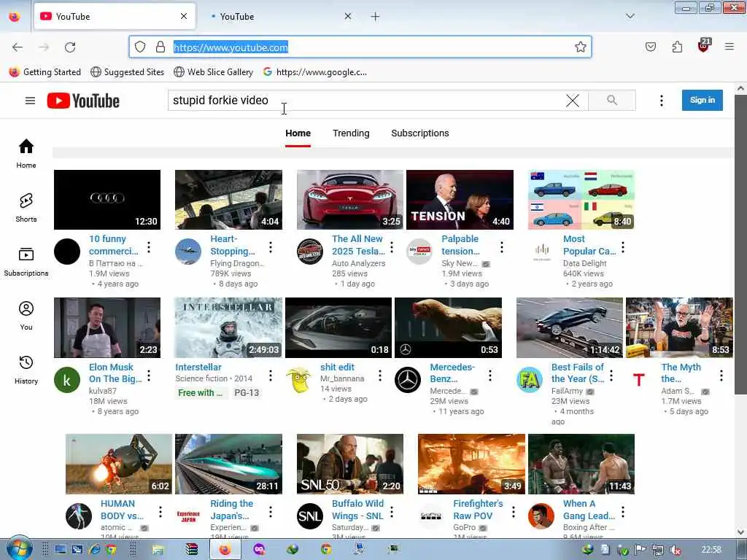
Task: Open the Web Slice Gallery bookmark
Action: tap(214, 72)
